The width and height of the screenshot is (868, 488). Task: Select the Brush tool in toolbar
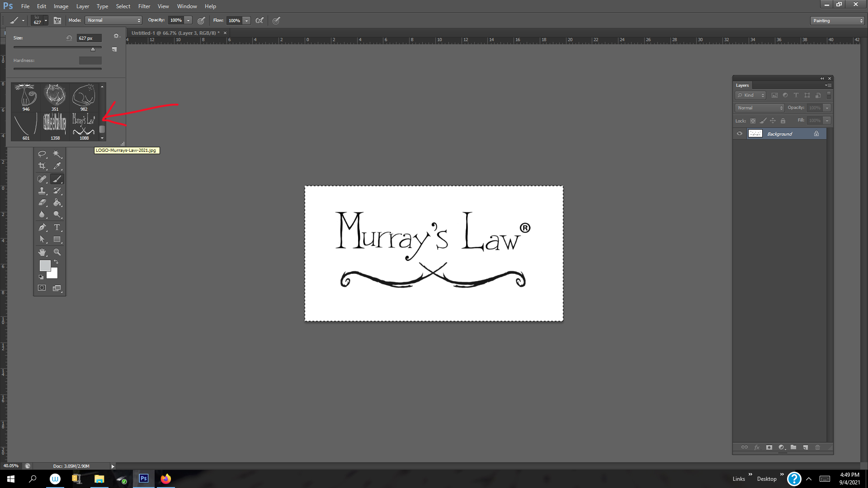pyautogui.click(x=57, y=178)
